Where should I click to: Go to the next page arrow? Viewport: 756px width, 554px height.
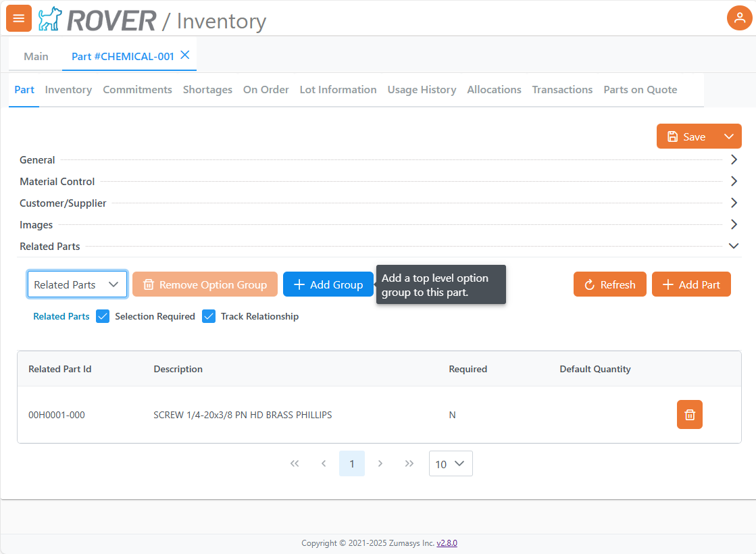(x=380, y=463)
